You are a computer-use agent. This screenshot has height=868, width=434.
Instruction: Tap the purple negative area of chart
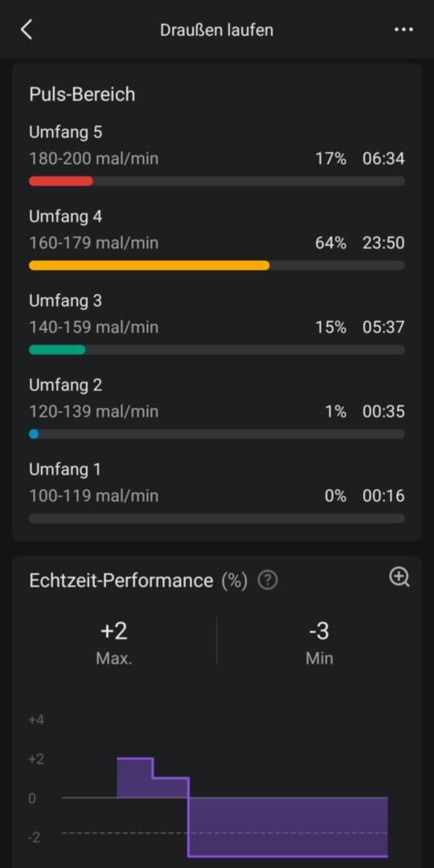[x=289, y=827]
